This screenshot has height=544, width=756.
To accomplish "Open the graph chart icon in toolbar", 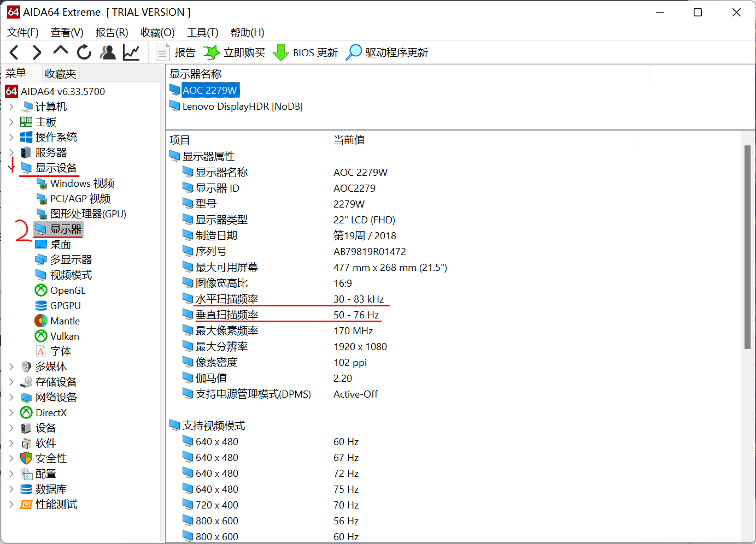I will [131, 52].
